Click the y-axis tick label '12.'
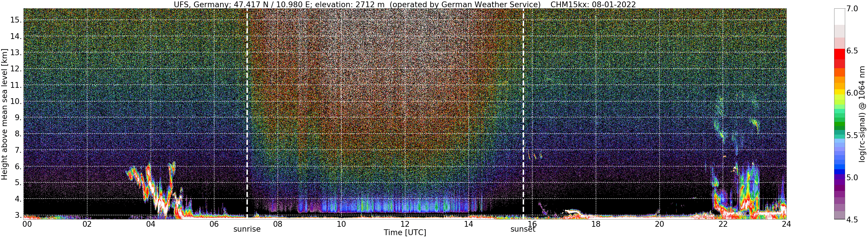Screen dimensions: 868x238 click(x=16, y=69)
